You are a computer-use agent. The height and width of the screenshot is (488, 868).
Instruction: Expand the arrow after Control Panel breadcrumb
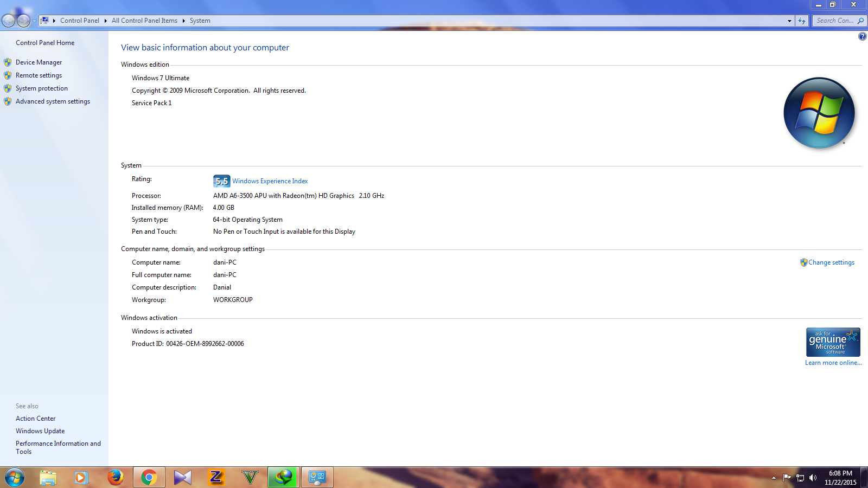pos(105,21)
